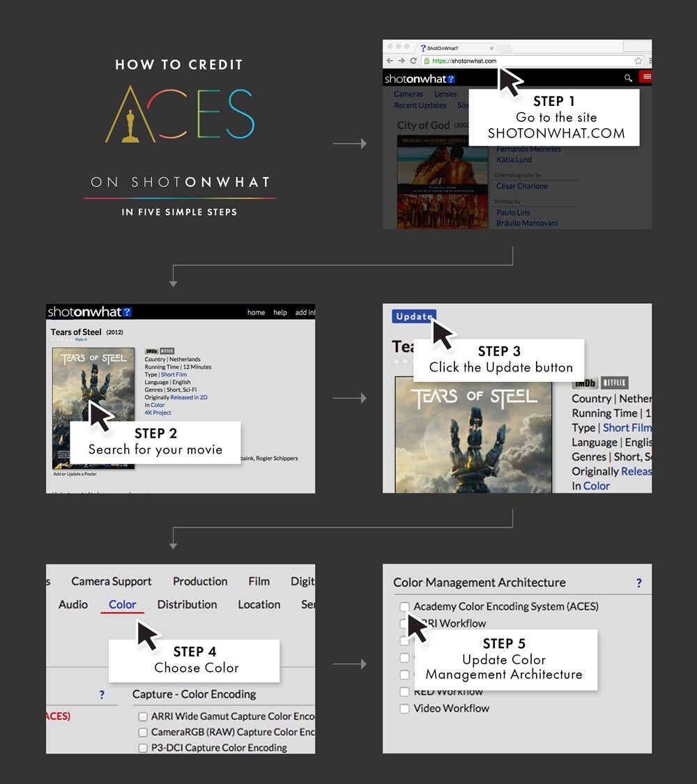Open the help question mark beside Color Management Architecture
Viewport: 697px width, 784px height.
(639, 583)
